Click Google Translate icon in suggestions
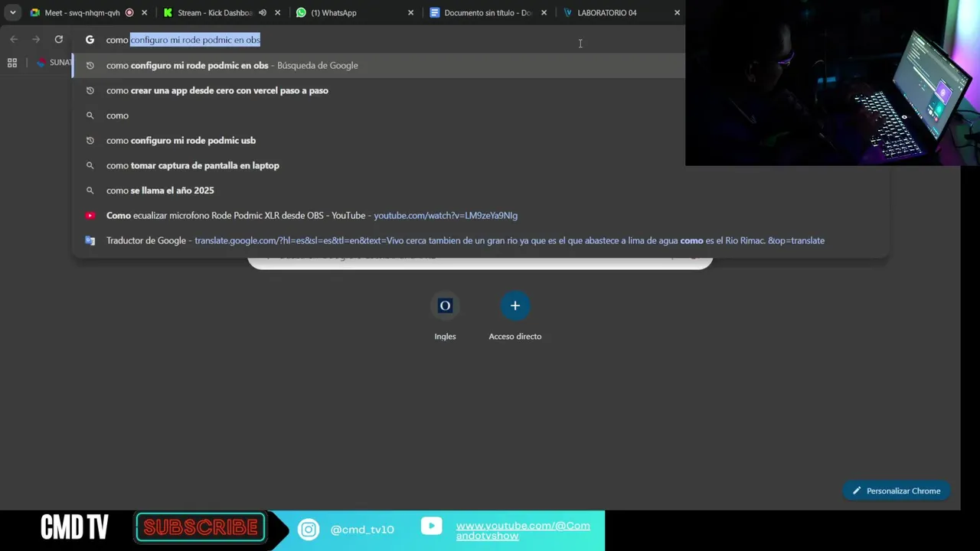 [x=90, y=240]
